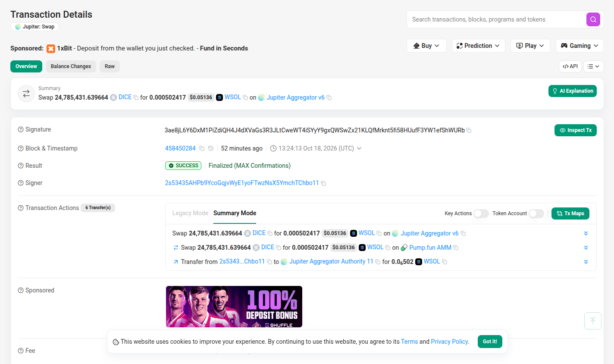The height and width of the screenshot is (364, 614).
Task: Open the Gaming dropdown menu
Action: click(x=580, y=46)
